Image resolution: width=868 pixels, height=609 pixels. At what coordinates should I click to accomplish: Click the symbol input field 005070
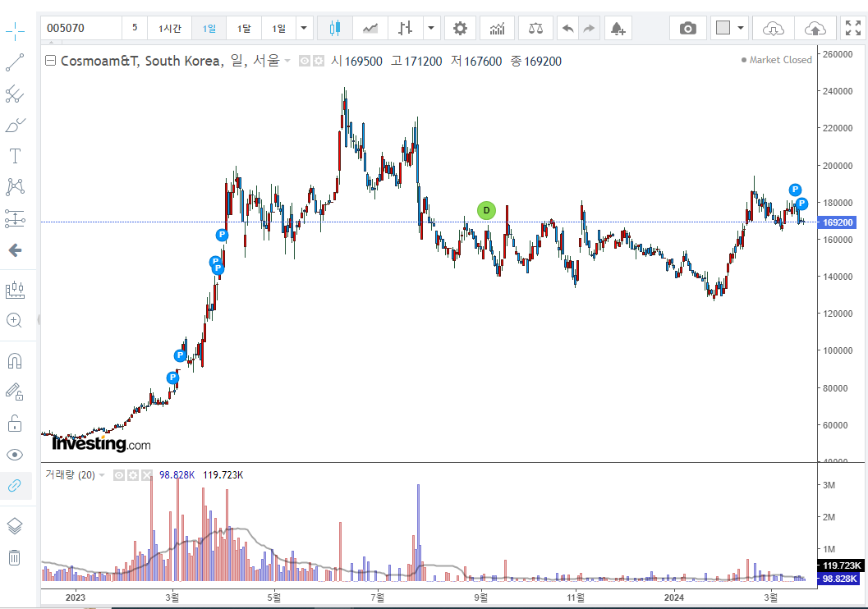click(x=81, y=28)
